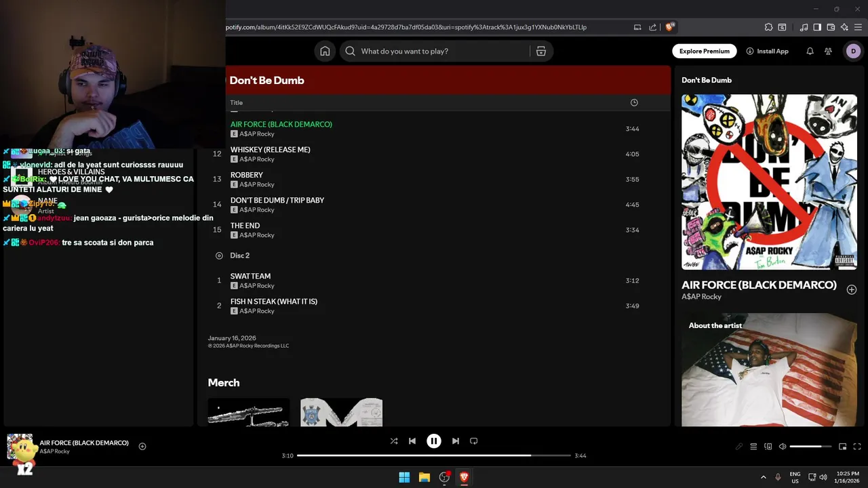This screenshot has width=868, height=488.
Task: Play the track ROBBERY
Action: coord(247,175)
